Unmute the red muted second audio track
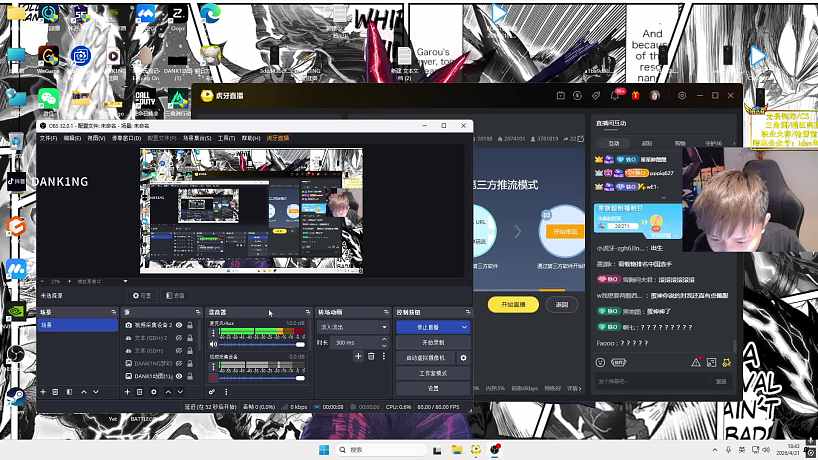This screenshot has height=460, width=818. coord(213,378)
